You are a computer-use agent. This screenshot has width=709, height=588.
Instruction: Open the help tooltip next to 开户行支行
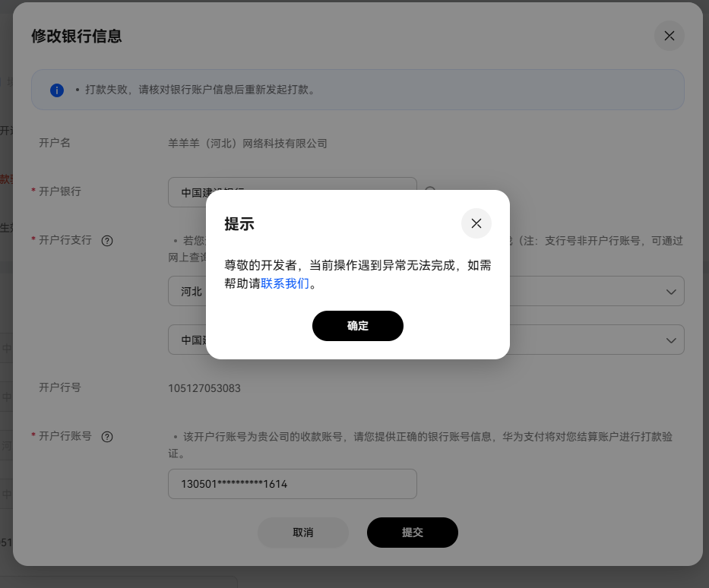(107, 240)
